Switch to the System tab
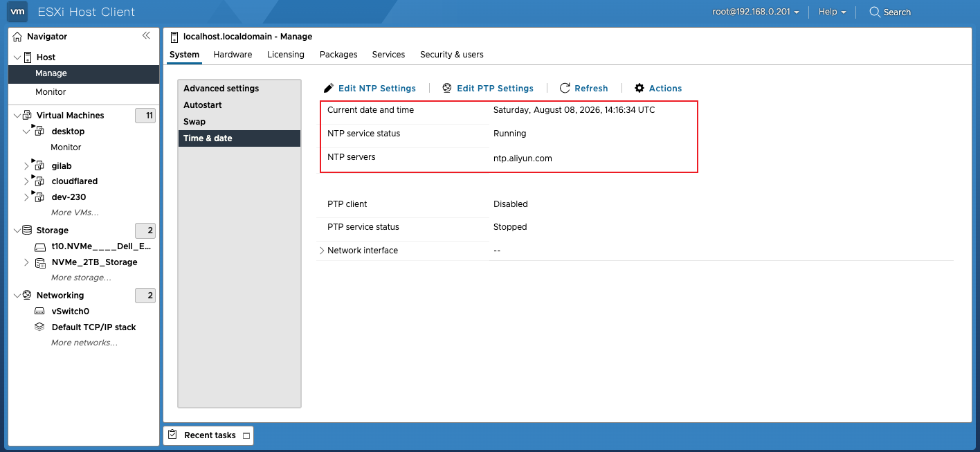 coord(184,55)
